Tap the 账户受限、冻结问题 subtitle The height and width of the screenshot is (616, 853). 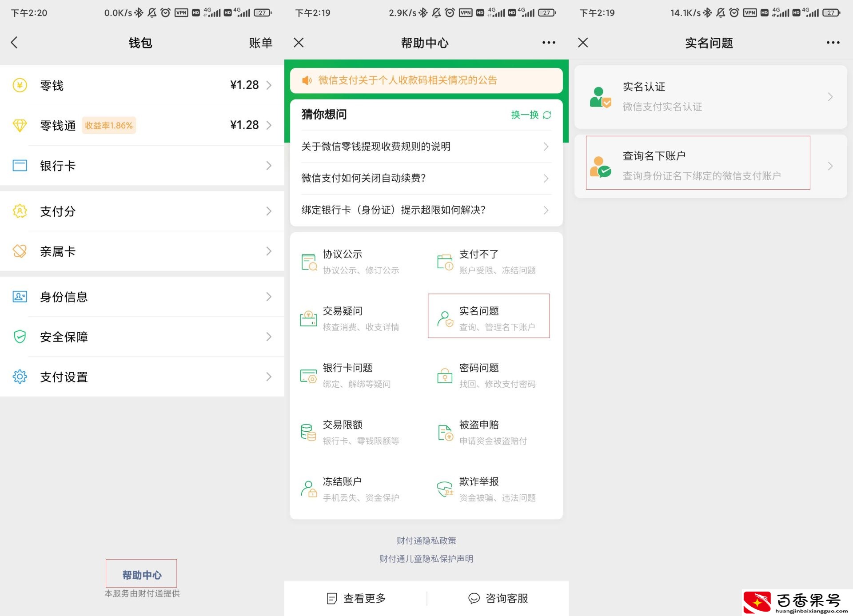[x=497, y=270]
